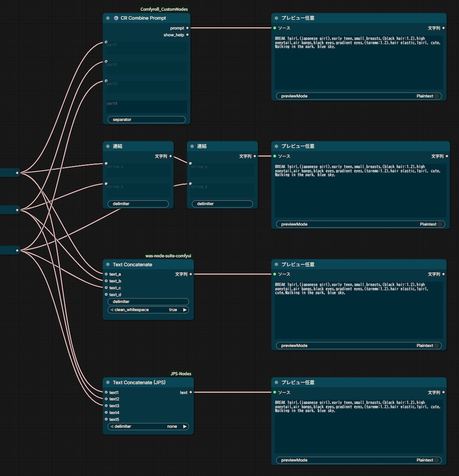Viewport: 459px width, 476px height.
Task: Collapse the CR Combine Prompt node dot
Action: pos(108,18)
